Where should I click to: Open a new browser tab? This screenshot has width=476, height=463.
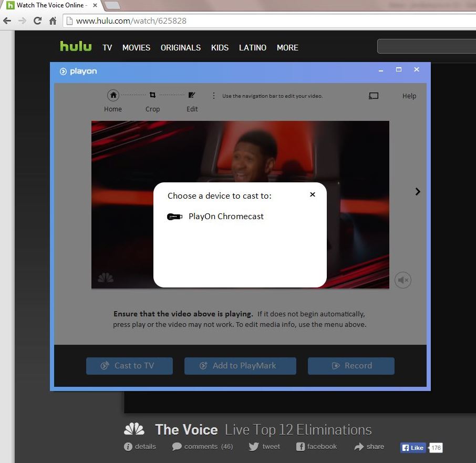point(112,5)
